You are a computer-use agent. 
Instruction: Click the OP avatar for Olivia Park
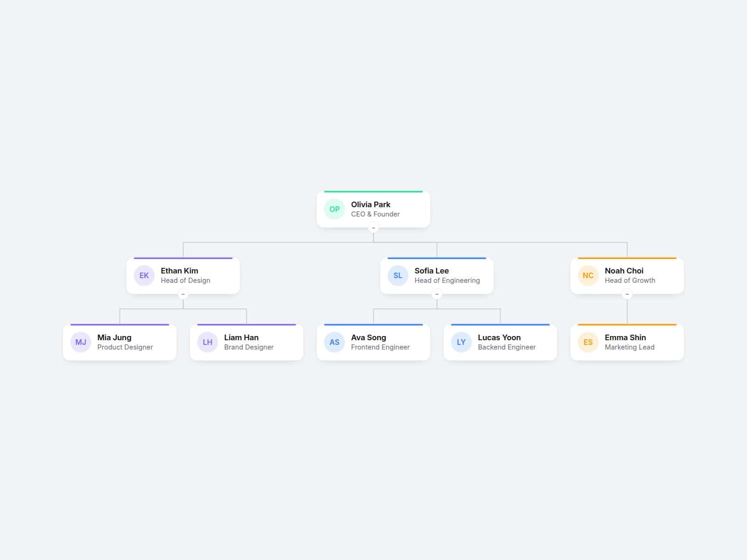334,209
